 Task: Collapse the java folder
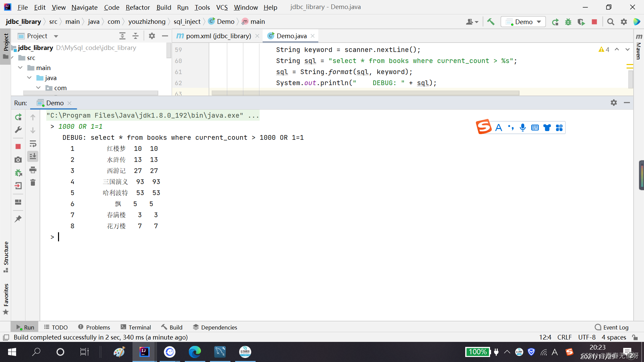click(30, 78)
